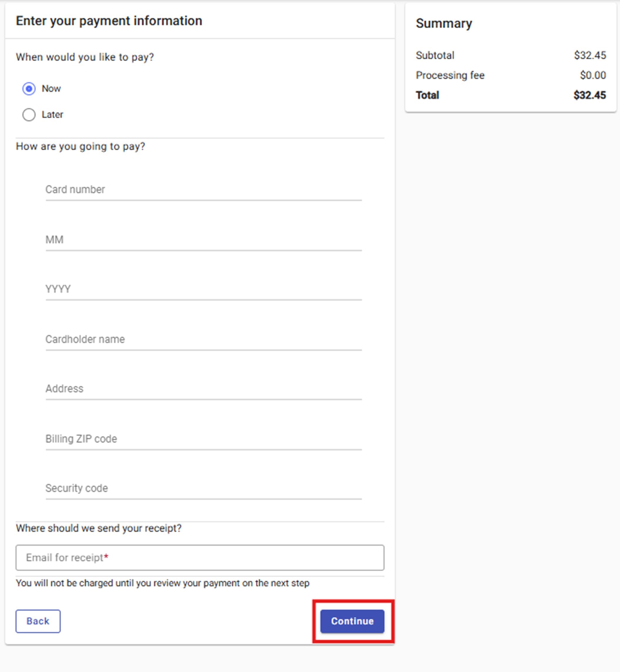The height and width of the screenshot is (672, 620).
Task: Click the Processing fee line item
Action: tap(450, 75)
